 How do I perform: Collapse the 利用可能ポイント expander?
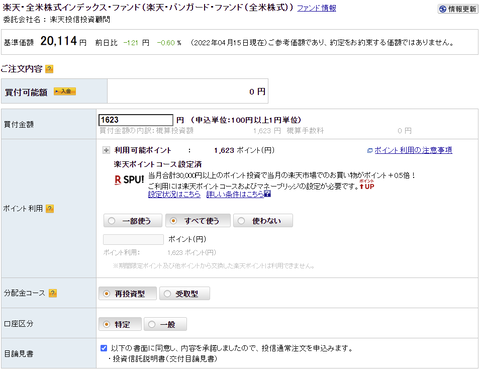[x=106, y=150]
